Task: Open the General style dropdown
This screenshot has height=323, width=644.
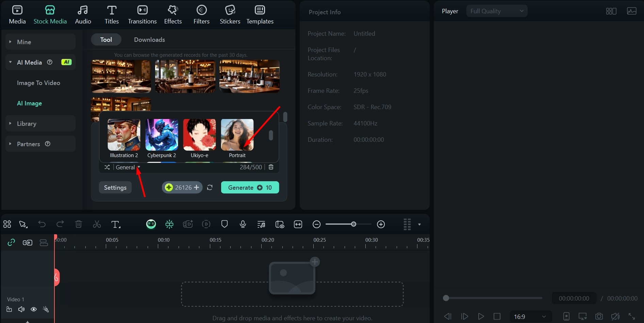Action: pos(128,167)
